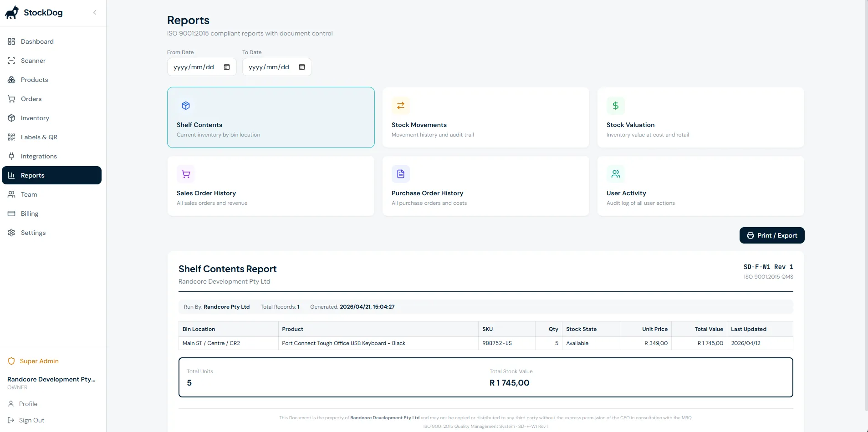The height and width of the screenshot is (432, 868).
Task: Click the Profile person icon
Action: pyautogui.click(x=11, y=404)
